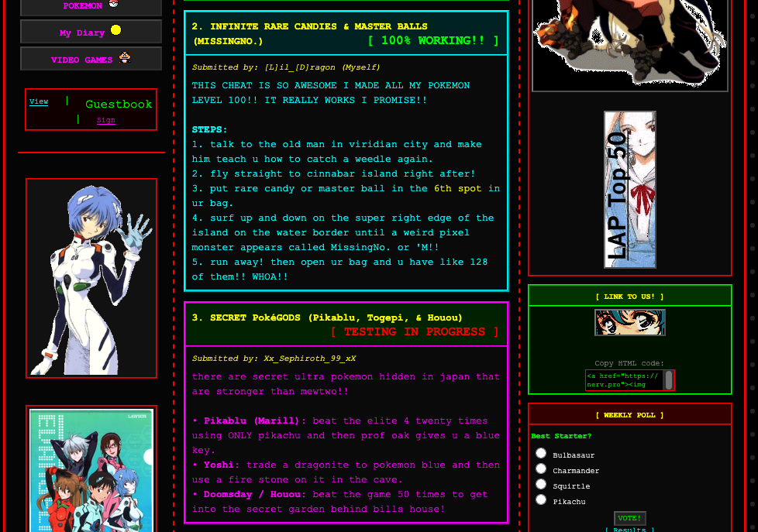Click the HTML code box scrollbar
This screenshot has width=758, height=532.
pyautogui.click(x=669, y=380)
